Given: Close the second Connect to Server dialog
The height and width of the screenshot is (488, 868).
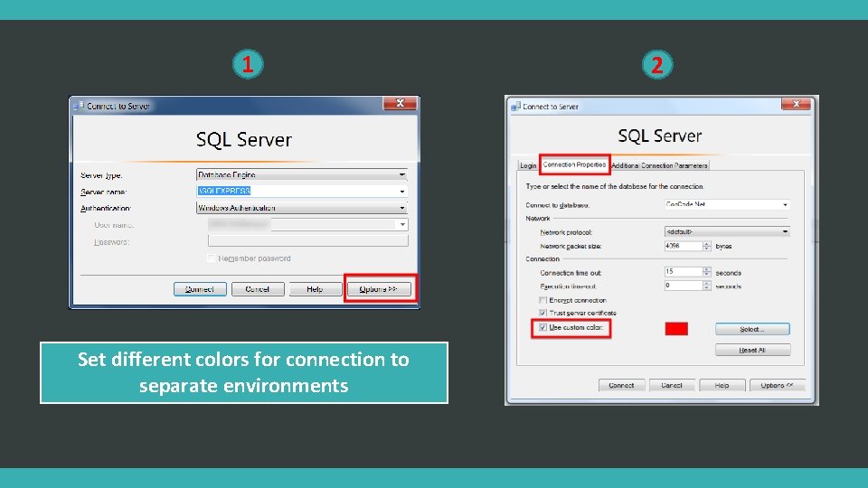Looking at the screenshot, I should click(796, 104).
